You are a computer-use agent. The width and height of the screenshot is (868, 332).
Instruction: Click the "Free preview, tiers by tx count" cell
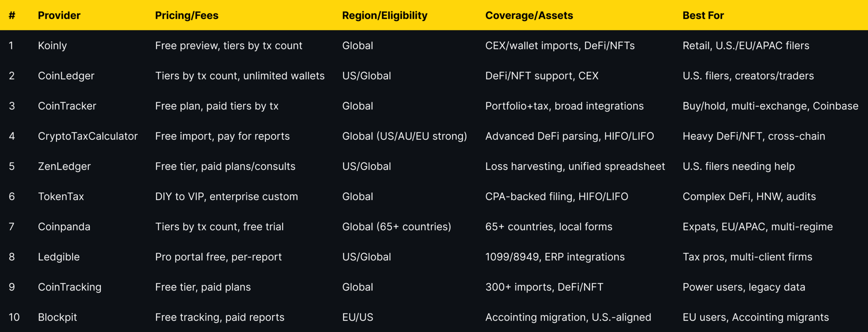229,46
